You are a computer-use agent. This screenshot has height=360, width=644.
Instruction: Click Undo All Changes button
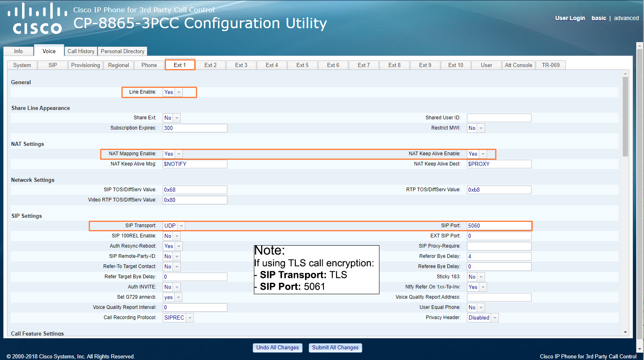point(278,348)
